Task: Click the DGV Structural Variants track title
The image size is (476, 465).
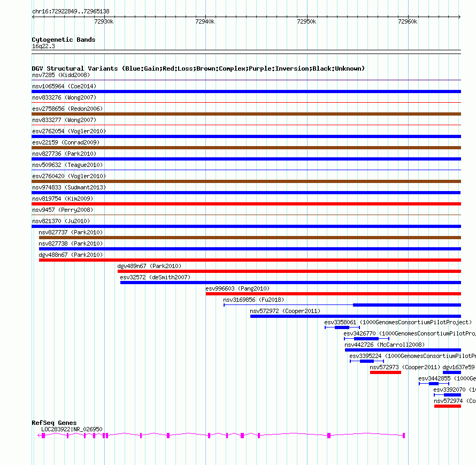Action: tap(198, 68)
